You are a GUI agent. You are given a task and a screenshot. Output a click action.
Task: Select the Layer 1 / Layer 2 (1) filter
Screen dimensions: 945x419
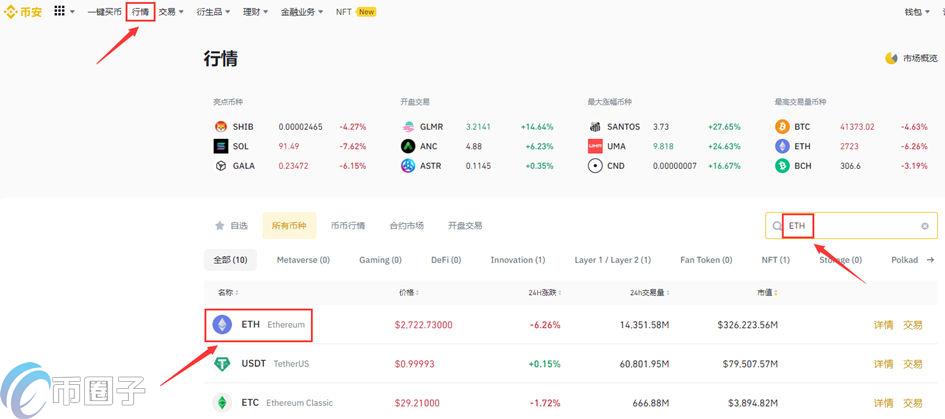[x=612, y=260]
